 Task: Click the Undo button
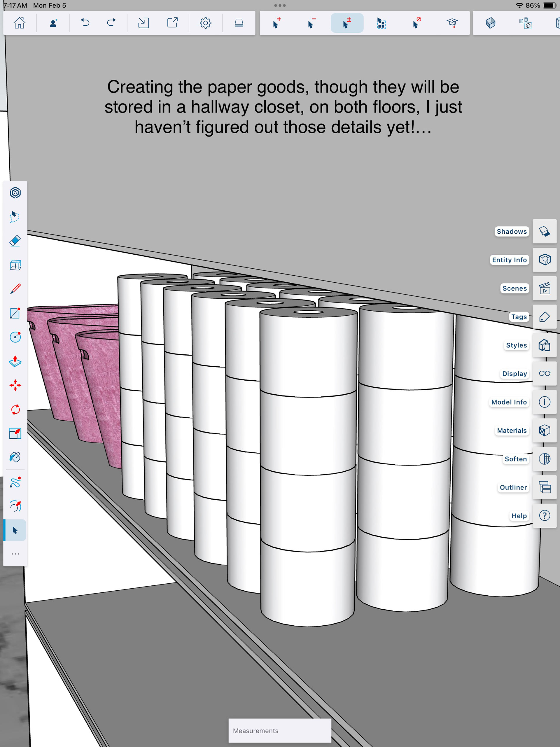85,23
